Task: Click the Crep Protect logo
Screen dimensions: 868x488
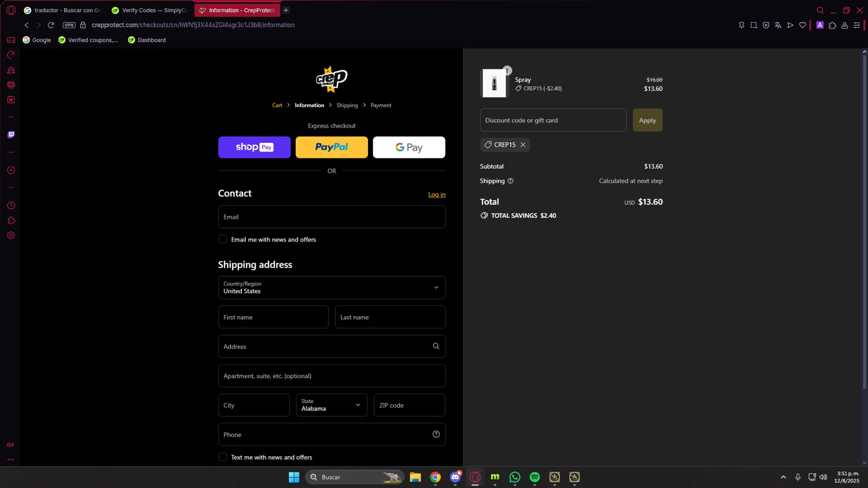Action: point(332,79)
